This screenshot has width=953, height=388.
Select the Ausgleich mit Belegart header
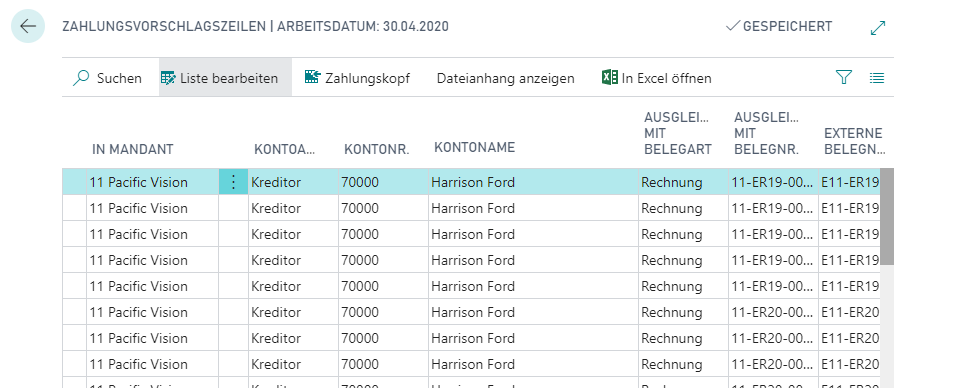pos(678,133)
